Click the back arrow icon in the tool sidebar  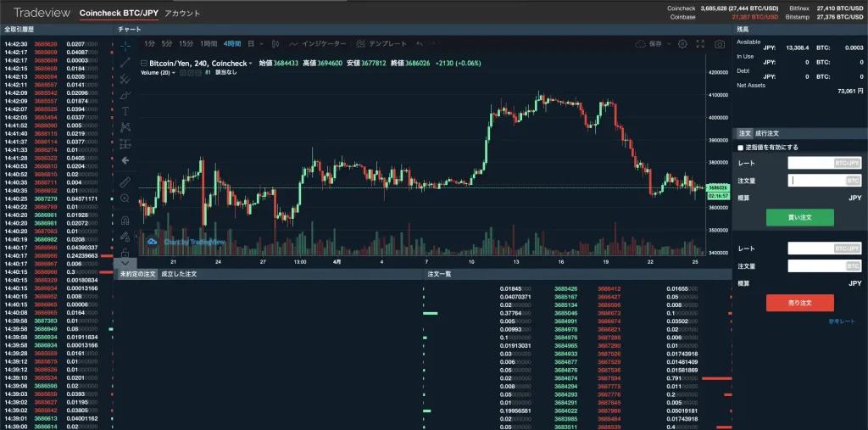click(x=125, y=160)
